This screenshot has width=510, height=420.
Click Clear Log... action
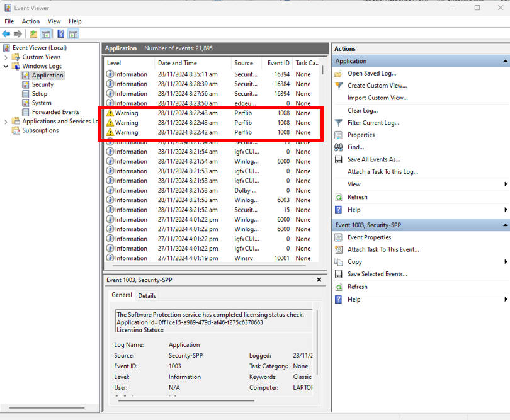(363, 111)
